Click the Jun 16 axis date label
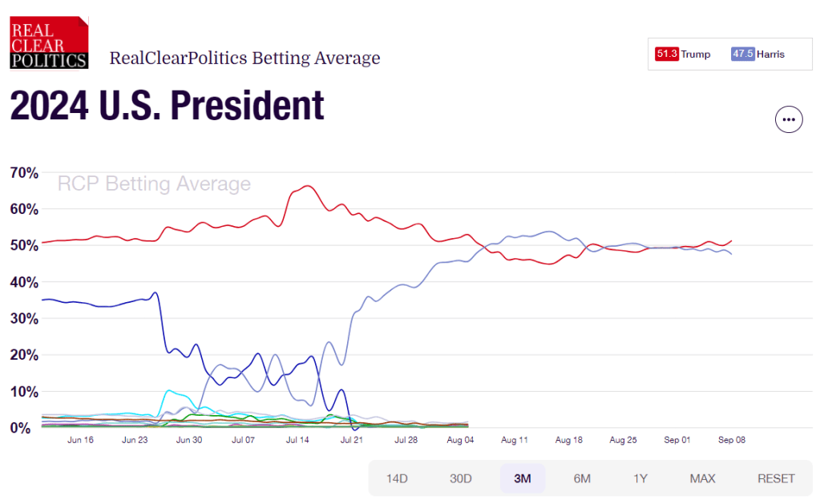The height and width of the screenshot is (504, 820). (82, 440)
